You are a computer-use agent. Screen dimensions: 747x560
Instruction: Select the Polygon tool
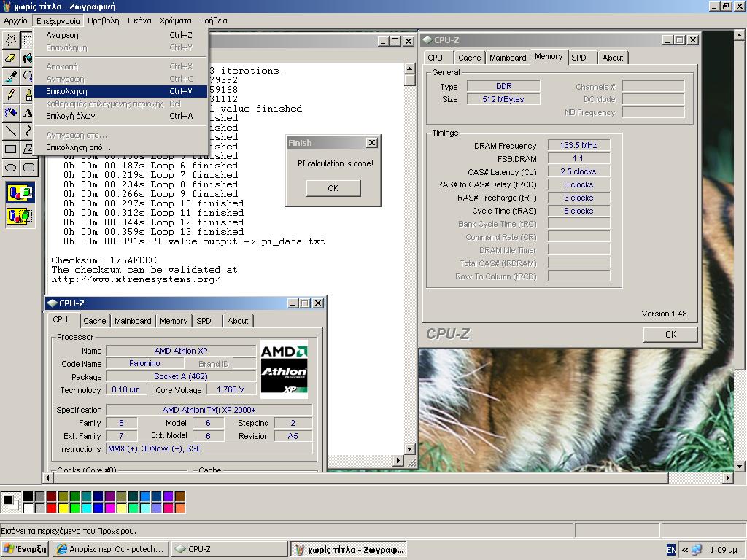(x=28, y=149)
